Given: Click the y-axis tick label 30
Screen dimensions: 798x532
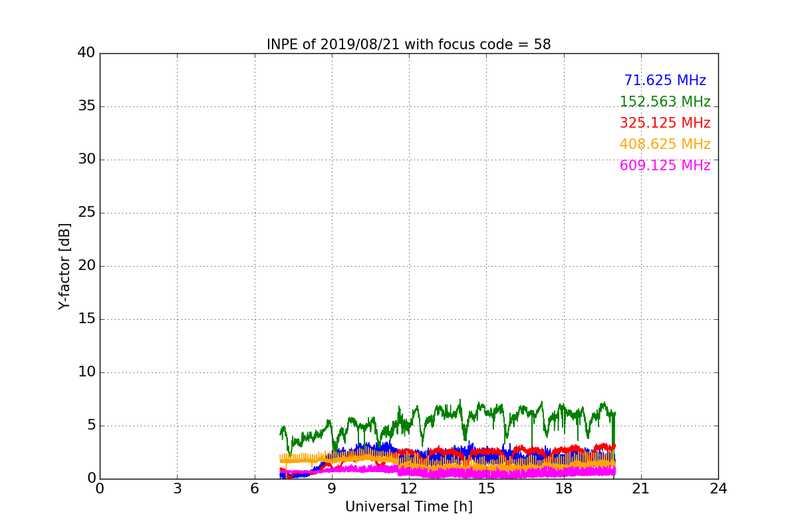Looking at the screenshot, I should click(86, 160).
